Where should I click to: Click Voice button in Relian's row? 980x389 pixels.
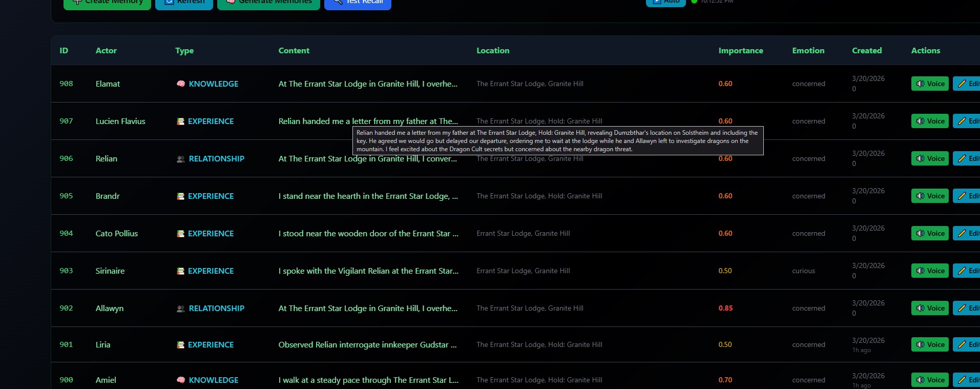(x=930, y=158)
